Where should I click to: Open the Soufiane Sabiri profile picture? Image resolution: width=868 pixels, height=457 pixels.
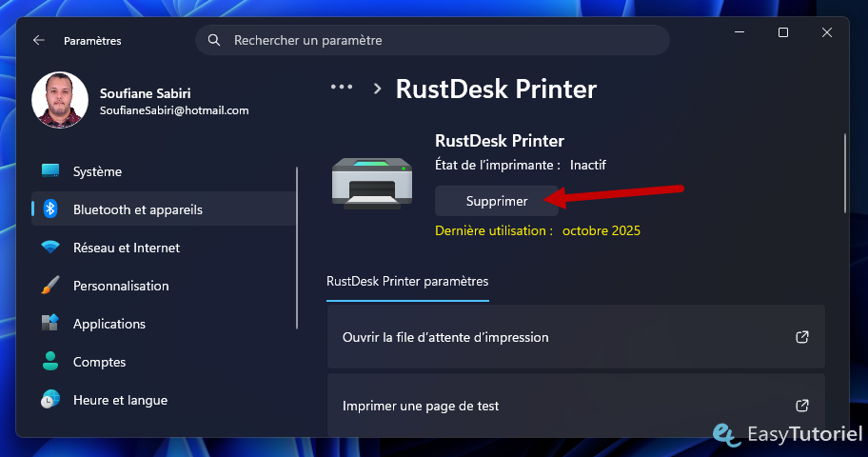pos(60,100)
